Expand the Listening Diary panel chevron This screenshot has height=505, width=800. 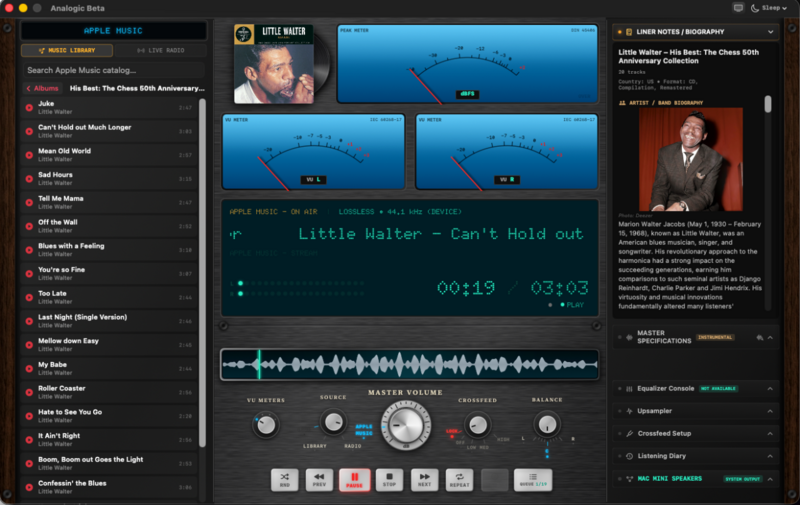[x=770, y=456]
